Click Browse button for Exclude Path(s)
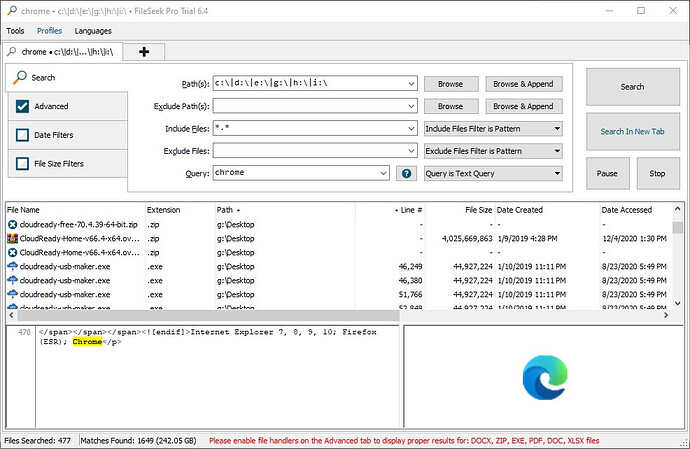This screenshot has width=690, height=449. (451, 106)
